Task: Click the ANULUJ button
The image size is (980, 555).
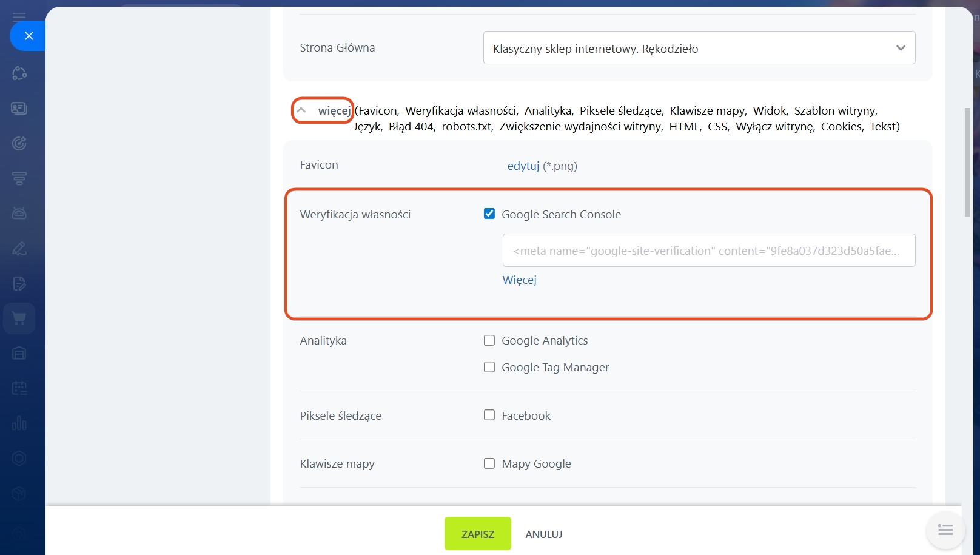Action: 543,534
